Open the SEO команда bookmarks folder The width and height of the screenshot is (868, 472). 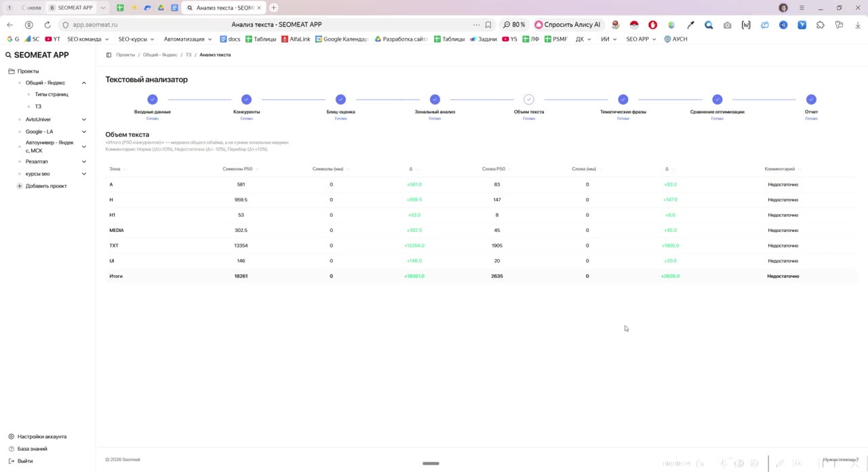[x=87, y=39]
